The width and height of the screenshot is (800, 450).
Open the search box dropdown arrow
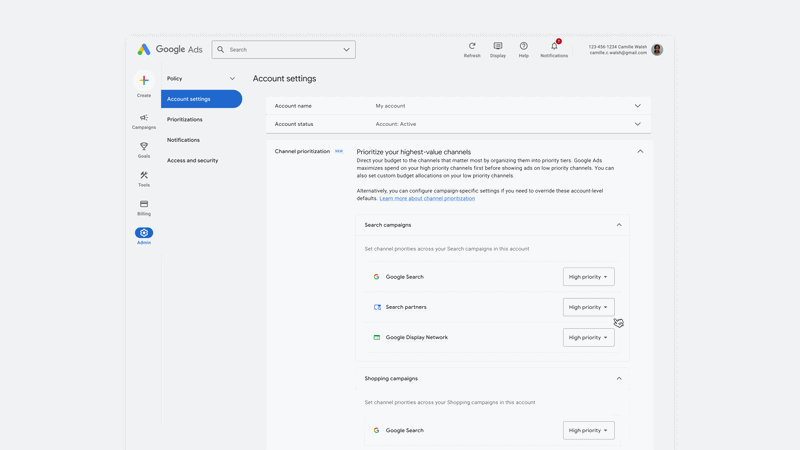click(346, 49)
